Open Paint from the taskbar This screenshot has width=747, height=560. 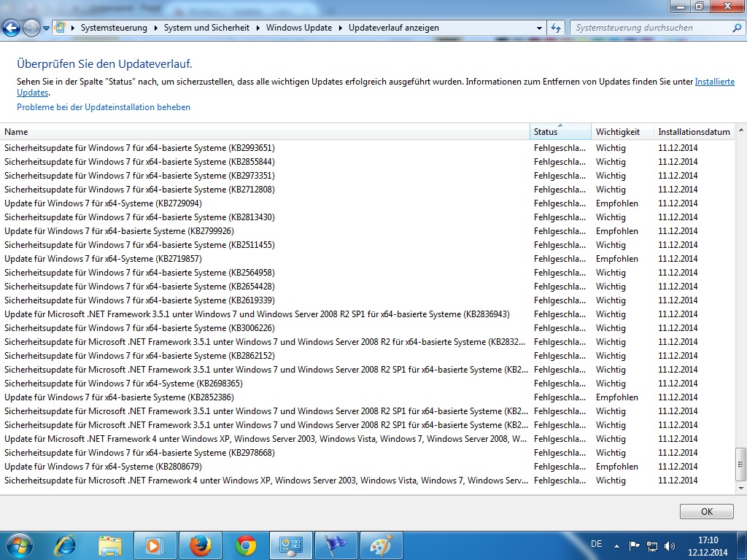(381, 545)
